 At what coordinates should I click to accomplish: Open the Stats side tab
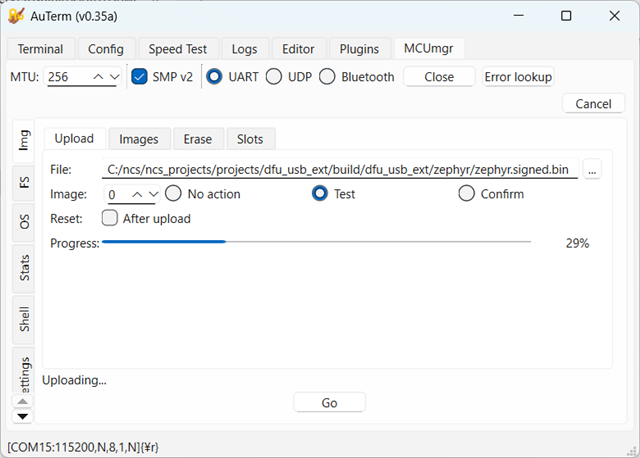24,268
